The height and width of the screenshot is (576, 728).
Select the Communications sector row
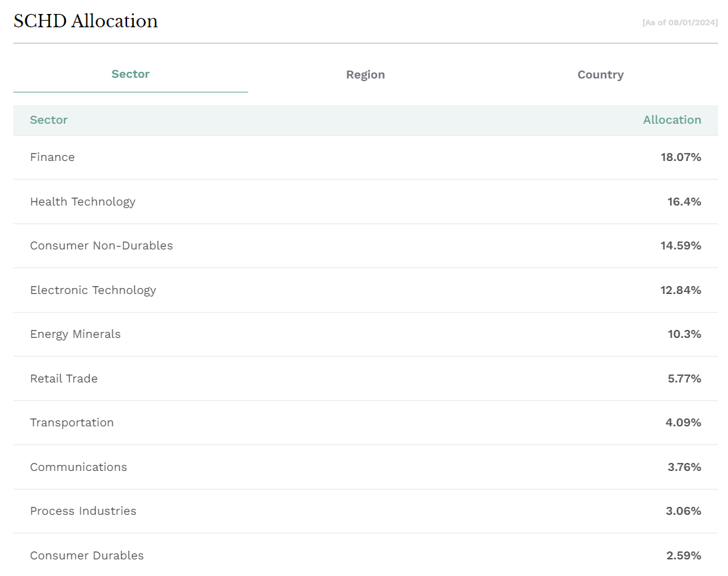[365, 467]
